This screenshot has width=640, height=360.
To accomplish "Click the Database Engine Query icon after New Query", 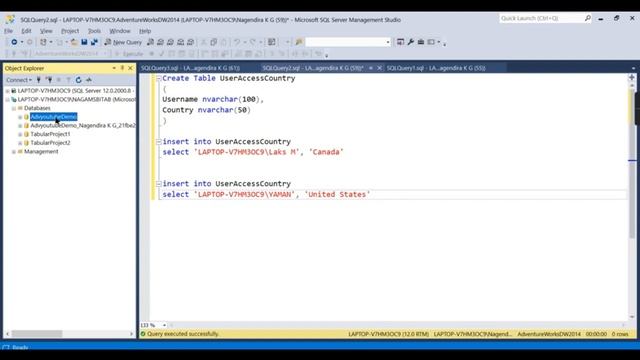I will click(150, 42).
